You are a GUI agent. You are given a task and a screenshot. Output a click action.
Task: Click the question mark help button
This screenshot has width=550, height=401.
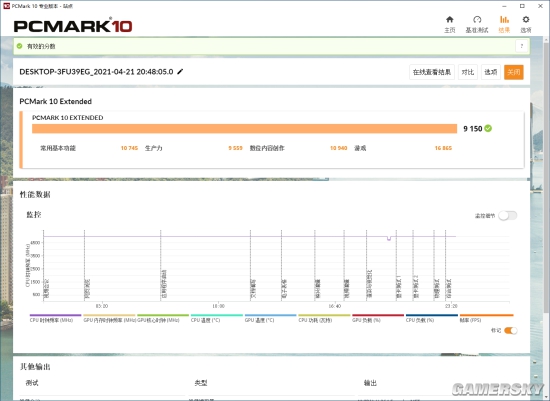(x=522, y=46)
